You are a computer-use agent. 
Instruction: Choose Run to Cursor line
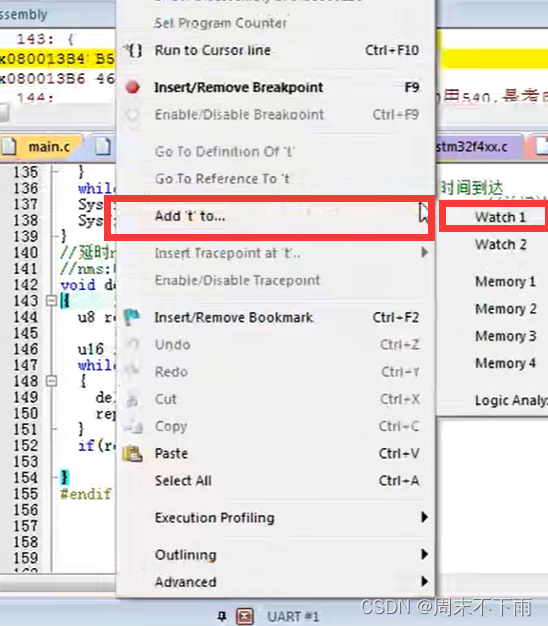click(x=275, y=50)
